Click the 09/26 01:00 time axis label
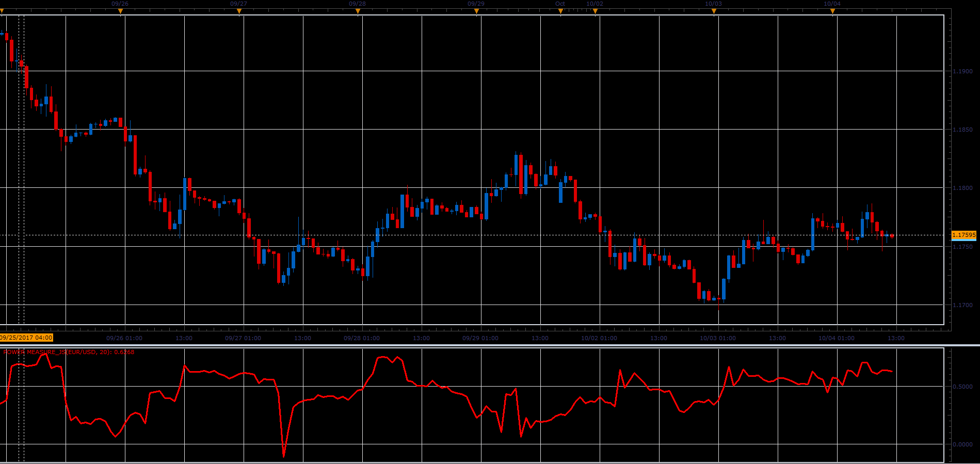Viewport: 980px width, 464px height. [x=124, y=338]
